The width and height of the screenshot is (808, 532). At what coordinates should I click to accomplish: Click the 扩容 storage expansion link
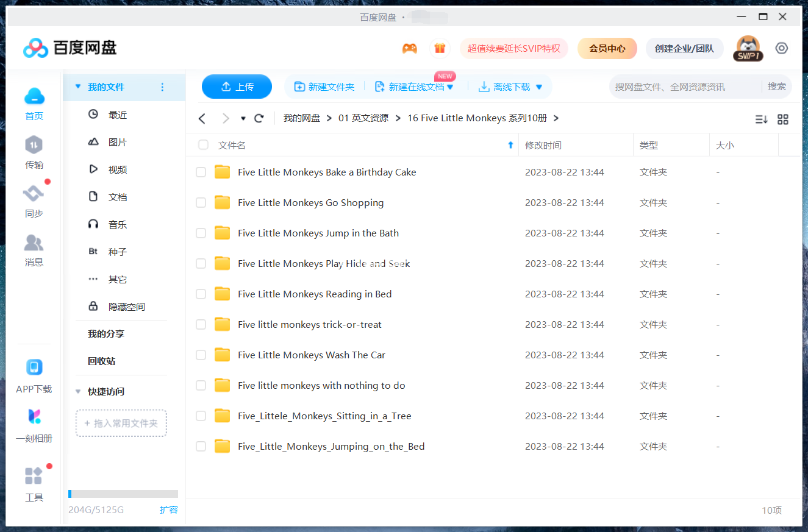coord(169,509)
